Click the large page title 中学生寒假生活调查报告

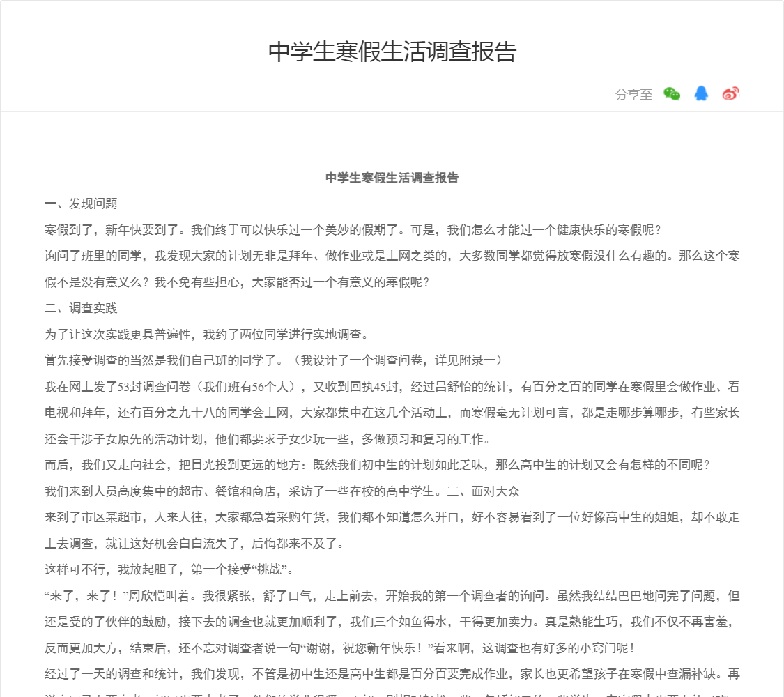[392, 52]
